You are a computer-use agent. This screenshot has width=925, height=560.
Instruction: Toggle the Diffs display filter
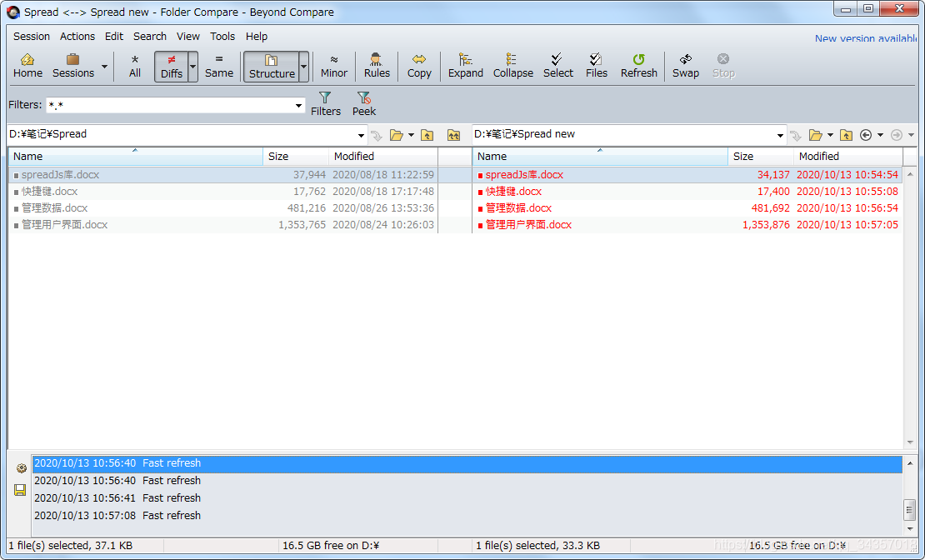click(171, 66)
